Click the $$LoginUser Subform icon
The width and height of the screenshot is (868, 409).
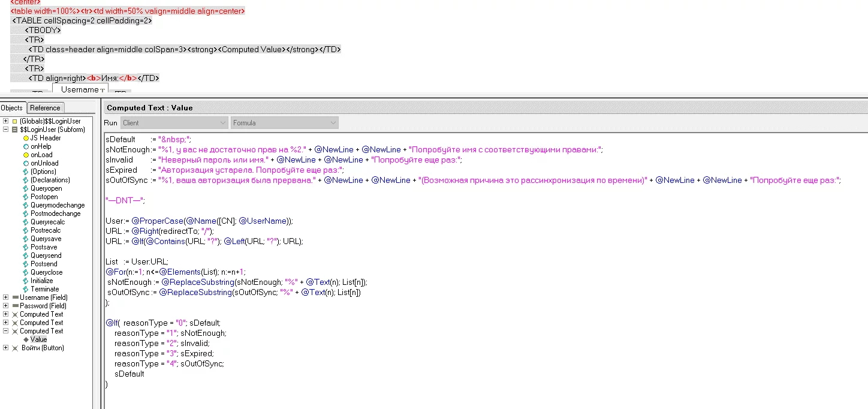(15, 130)
